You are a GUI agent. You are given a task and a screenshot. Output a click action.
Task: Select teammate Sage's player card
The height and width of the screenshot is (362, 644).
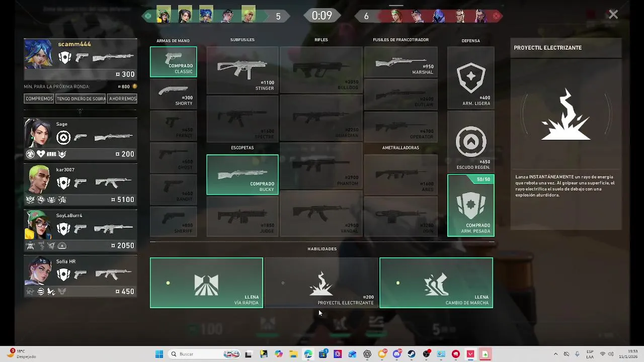click(80, 139)
